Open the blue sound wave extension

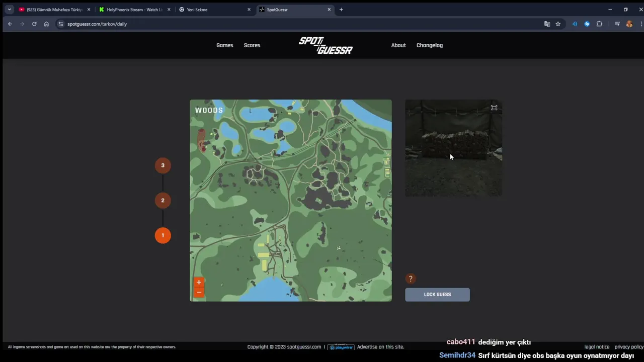575,24
